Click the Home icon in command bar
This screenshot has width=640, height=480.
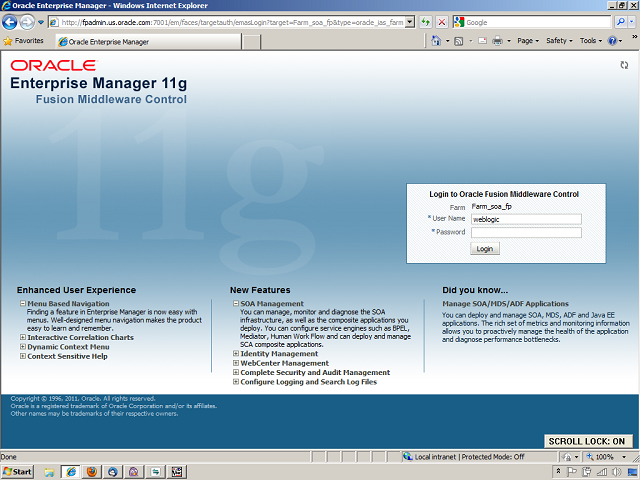(436, 41)
